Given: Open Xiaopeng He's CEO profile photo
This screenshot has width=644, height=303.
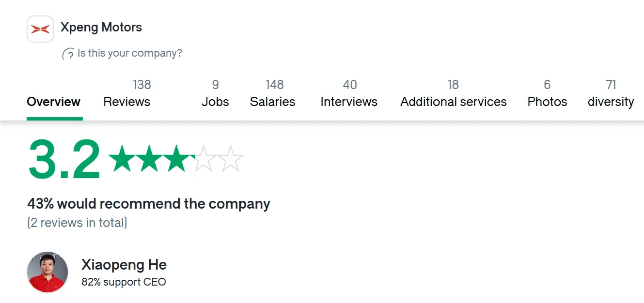Looking at the screenshot, I should click(x=47, y=272).
